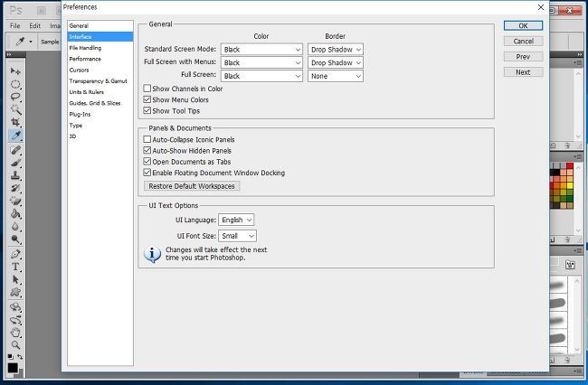Viewport: 588px width, 385px height.
Task: Open Full Screen border dropdown showing None
Action: 336,76
